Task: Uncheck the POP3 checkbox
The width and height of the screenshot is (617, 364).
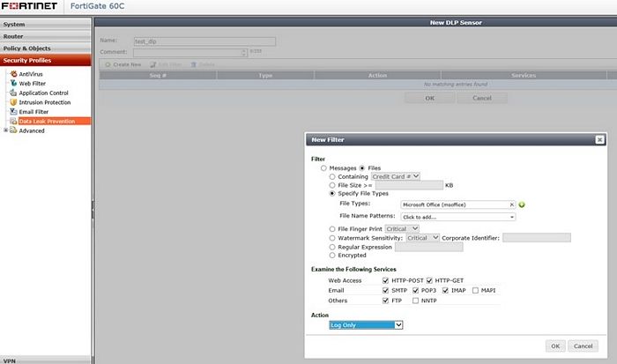Action: (x=415, y=291)
